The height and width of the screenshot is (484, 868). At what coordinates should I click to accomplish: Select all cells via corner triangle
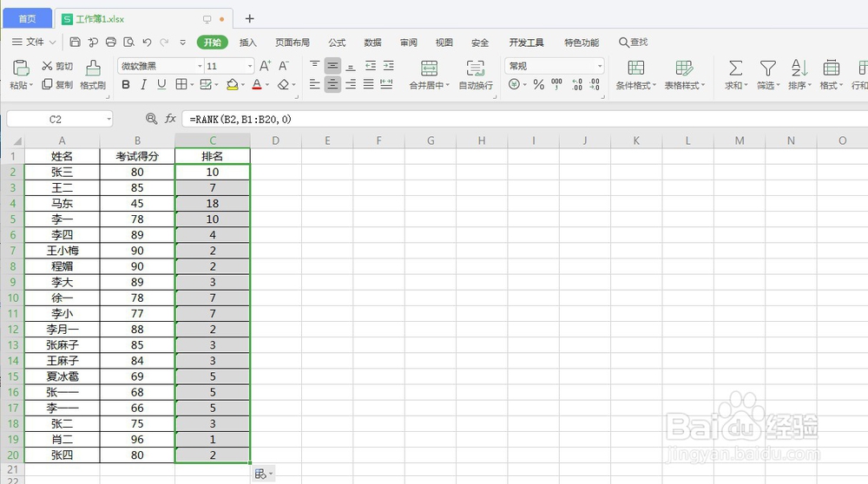[x=17, y=141]
